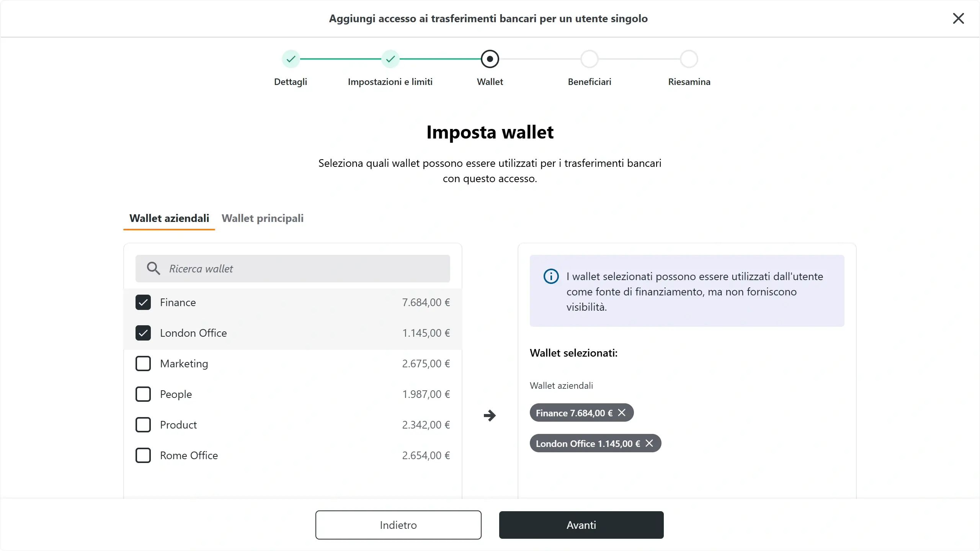Uncheck the London Office wallet checkbox
Screen dimensions: 980x551
pos(143,333)
